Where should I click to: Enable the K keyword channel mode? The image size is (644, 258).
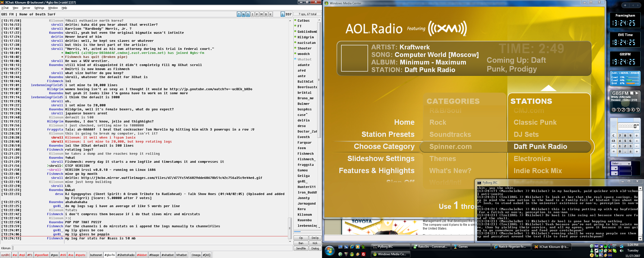coord(270,14)
